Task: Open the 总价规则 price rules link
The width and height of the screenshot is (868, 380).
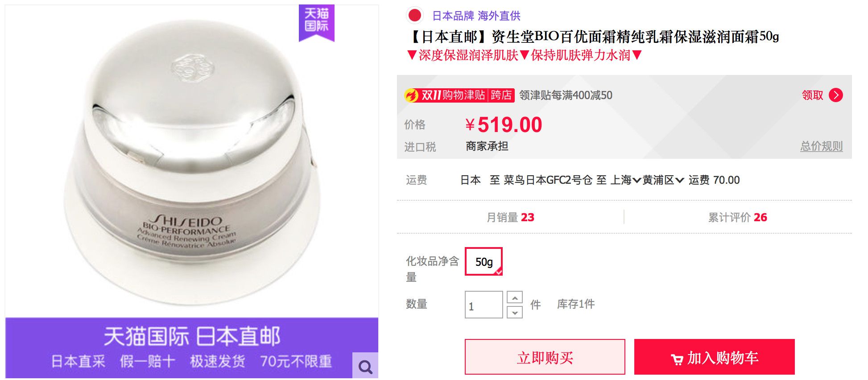Action: point(821,146)
